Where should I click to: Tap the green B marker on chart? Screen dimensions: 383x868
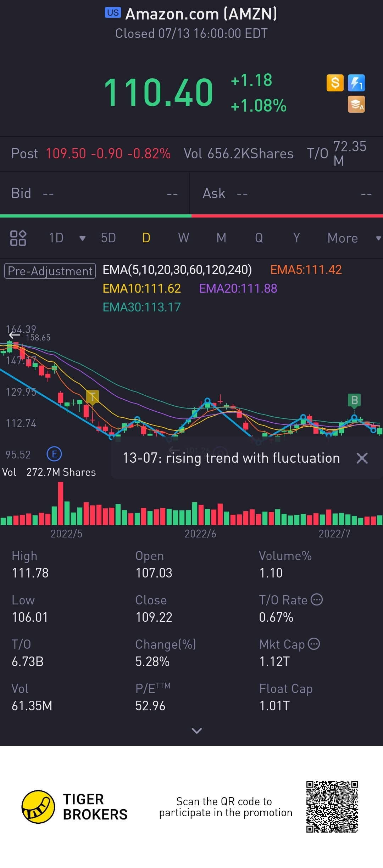tap(354, 401)
